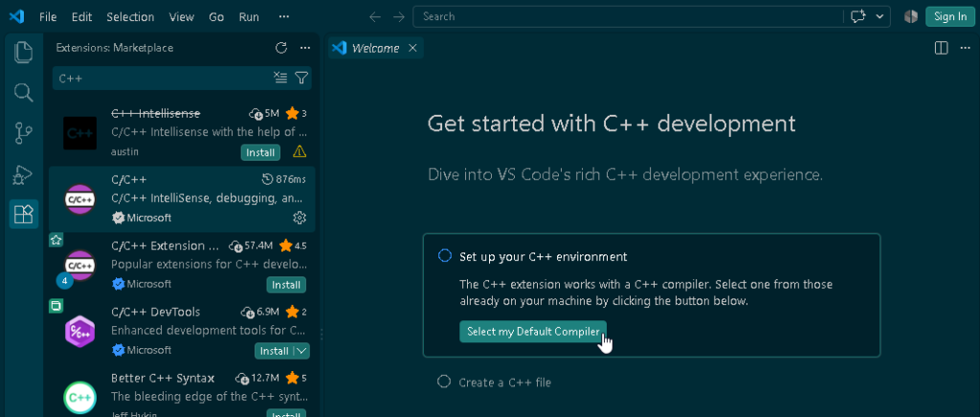Image resolution: width=980 pixels, height=417 pixels.
Task: Click C++ Intellisense extension icon
Action: pos(80,133)
